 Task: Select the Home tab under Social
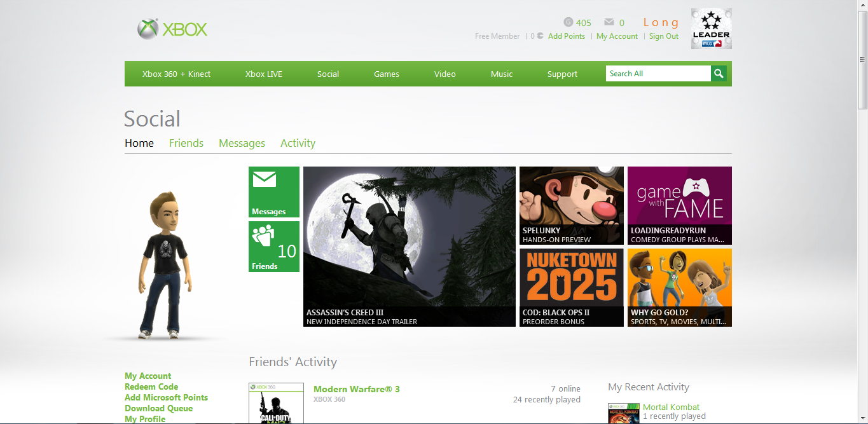point(139,143)
